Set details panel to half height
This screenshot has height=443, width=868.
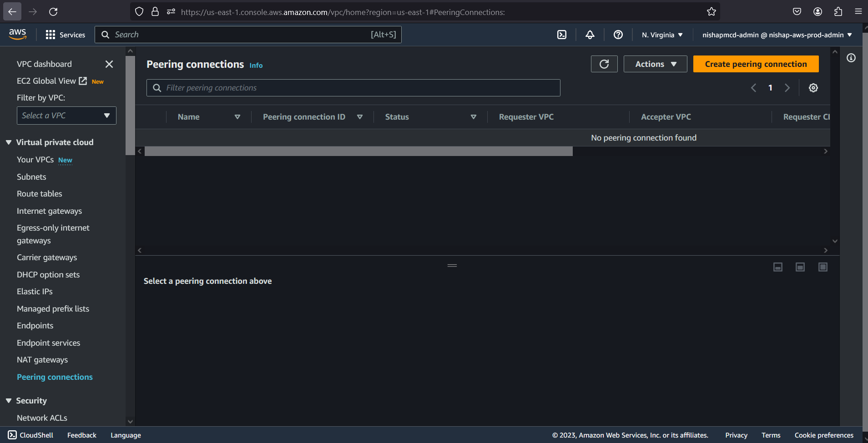[x=800, y=267]
